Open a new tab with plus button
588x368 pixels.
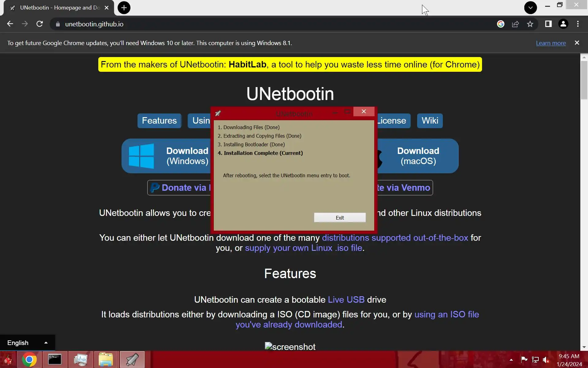(124, 8)
